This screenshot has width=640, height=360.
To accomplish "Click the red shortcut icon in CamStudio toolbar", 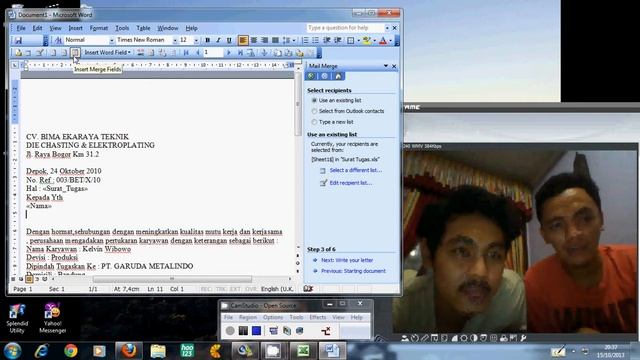I will 326,331.
